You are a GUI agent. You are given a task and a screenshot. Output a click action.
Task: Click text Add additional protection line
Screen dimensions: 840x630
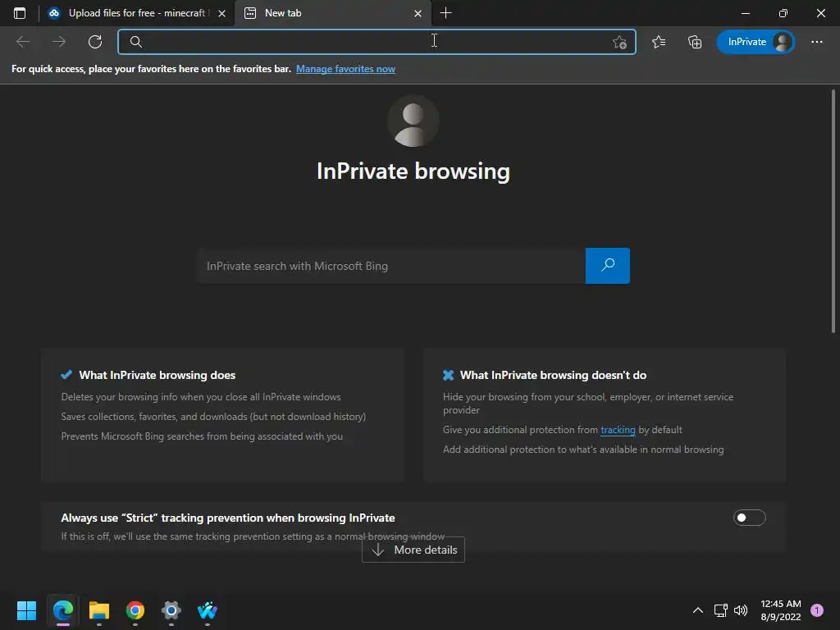[583, 450]
